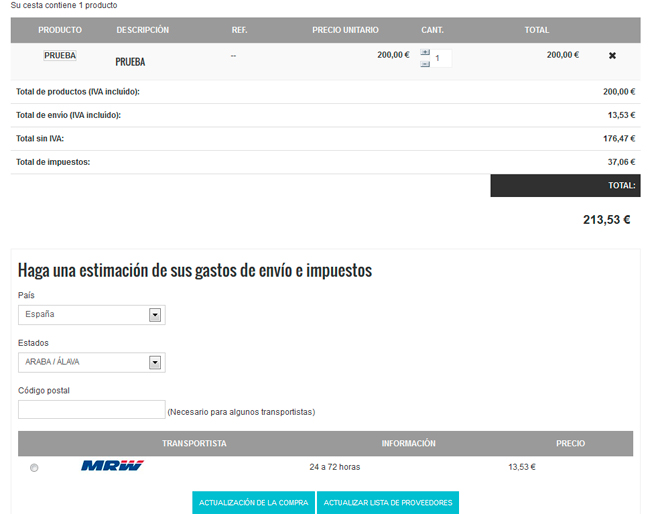Select the MRW carrier radio button
650x514 pixels.
(x=34, y=468)
